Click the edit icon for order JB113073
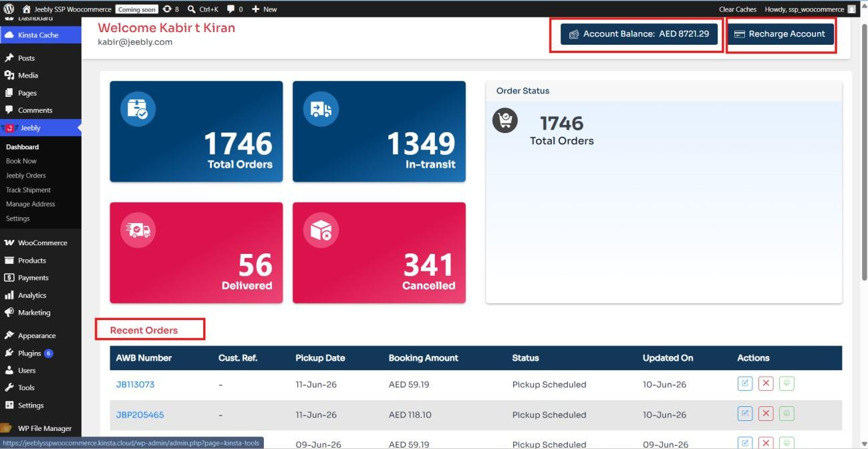868x449 pixels. pyautogui.click(x=745, y=384)
